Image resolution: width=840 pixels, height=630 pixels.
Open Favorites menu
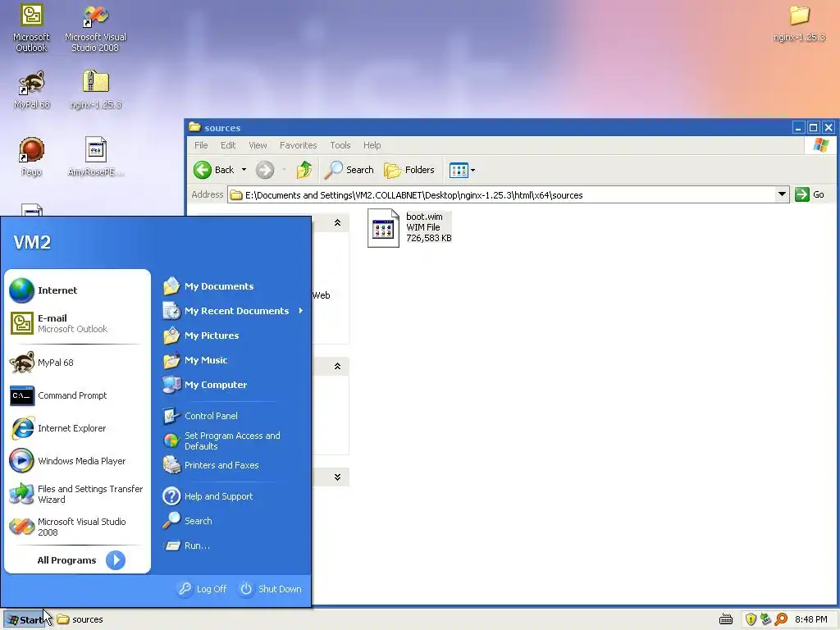(x=298, y=145)
